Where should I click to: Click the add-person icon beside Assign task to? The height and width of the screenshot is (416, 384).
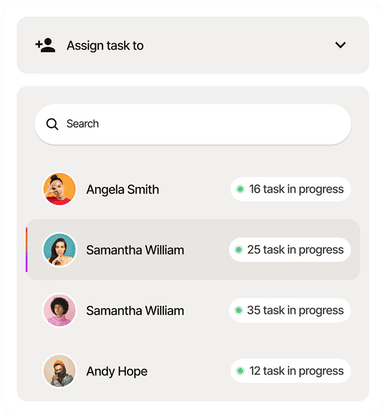(x=45, y=45)
